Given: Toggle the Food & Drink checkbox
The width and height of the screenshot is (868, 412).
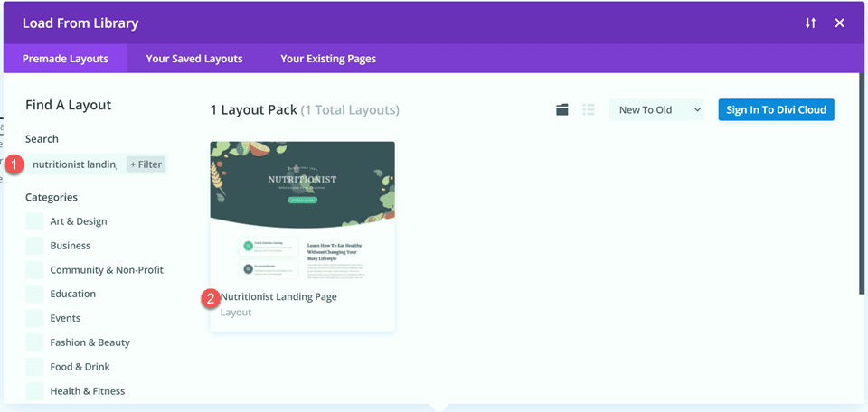Looking at the screenshot, I should click(34, 367).
